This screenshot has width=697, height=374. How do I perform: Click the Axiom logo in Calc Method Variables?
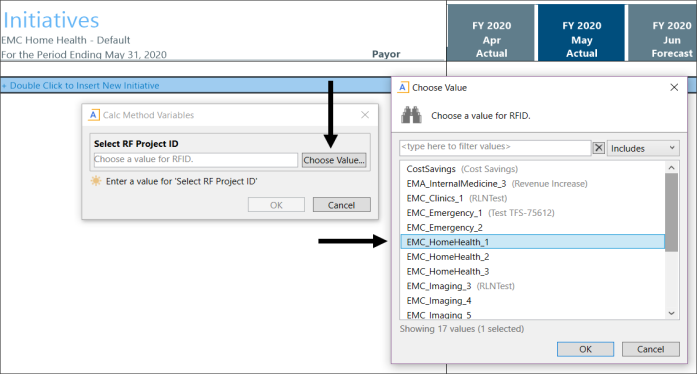point(93,115)
